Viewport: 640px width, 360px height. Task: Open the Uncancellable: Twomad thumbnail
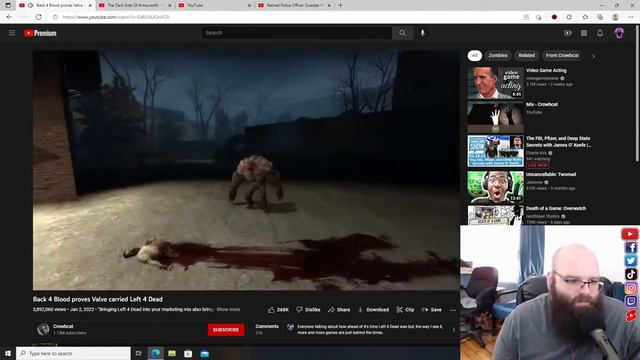tap(496, 187)
